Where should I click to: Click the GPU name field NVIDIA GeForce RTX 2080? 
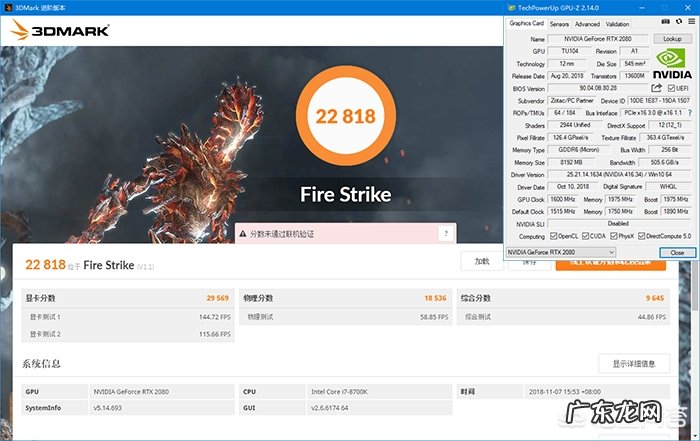point(597,39)
